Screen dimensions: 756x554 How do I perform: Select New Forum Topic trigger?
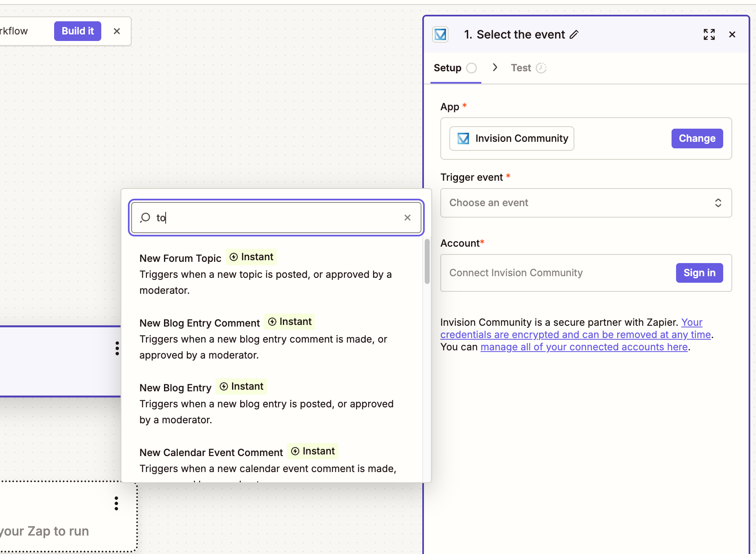pos(271,273)
